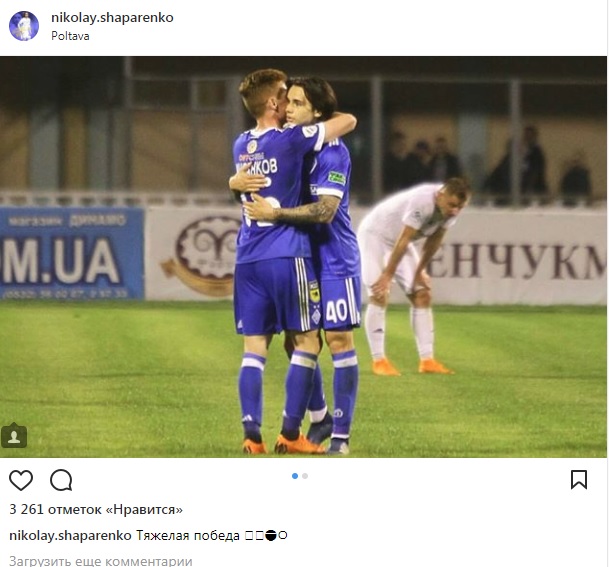Click the two hugging players in the photo
This screenshot has height=567, width=609.
click(297, 260)
